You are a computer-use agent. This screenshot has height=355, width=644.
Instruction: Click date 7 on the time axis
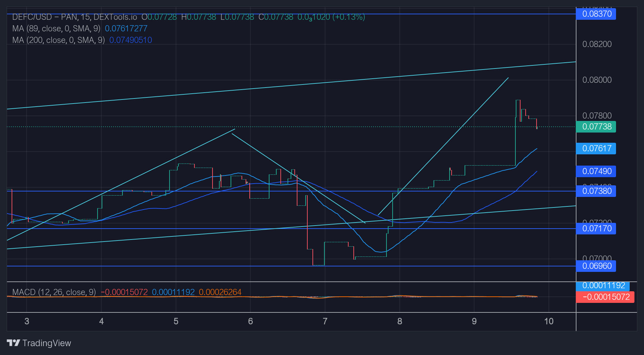click(x=325, y=321)
